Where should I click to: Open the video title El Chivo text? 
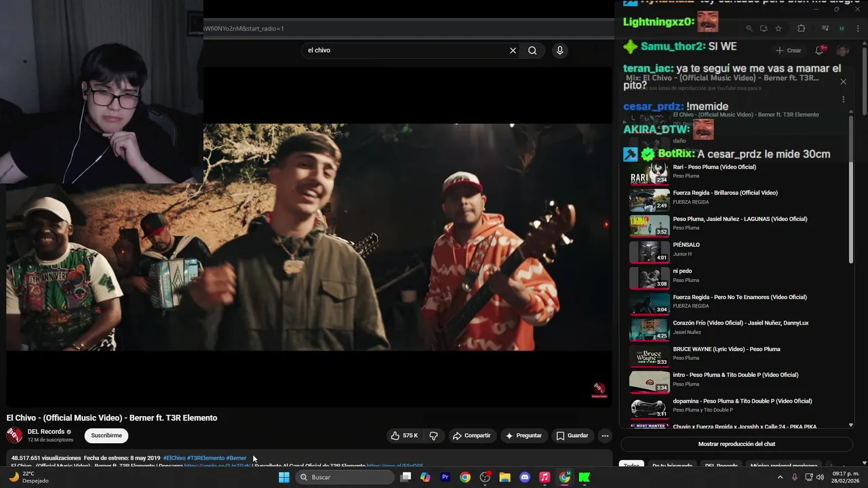(x=112, y=418)
